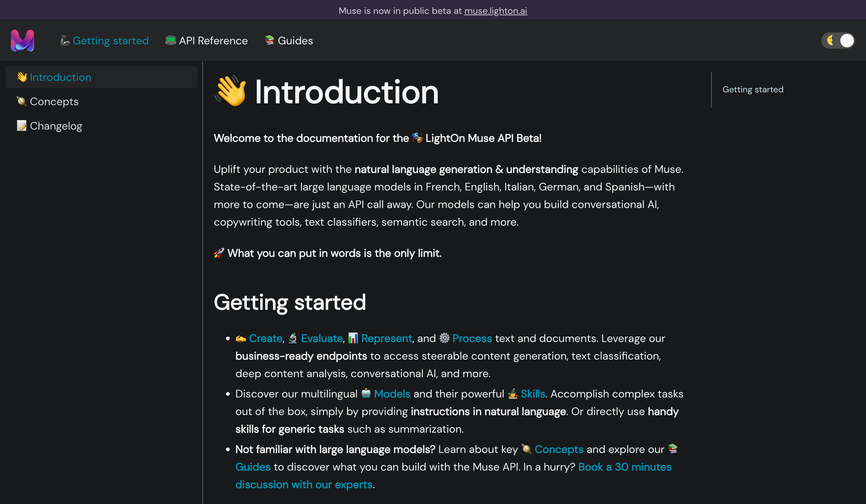Viewport: 866px width, 504px height.
Task: Open the API Reference nav tab
Action: [x=213, y=41]
